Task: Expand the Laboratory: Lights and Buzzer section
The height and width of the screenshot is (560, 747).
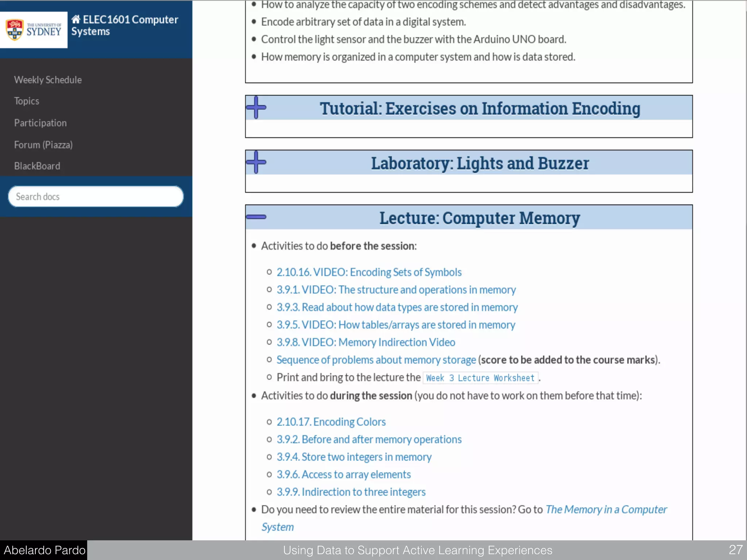Action: (256, 162)
